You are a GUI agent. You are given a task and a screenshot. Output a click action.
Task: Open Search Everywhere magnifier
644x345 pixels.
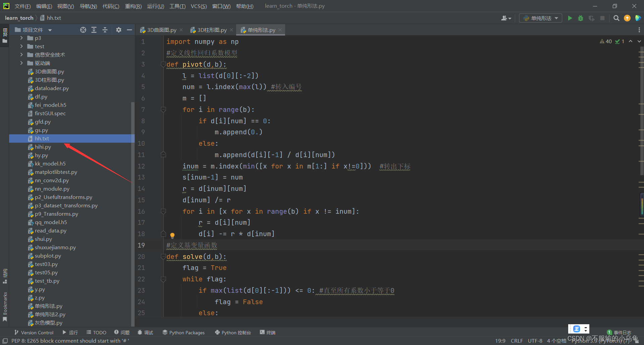click(616, 18)
